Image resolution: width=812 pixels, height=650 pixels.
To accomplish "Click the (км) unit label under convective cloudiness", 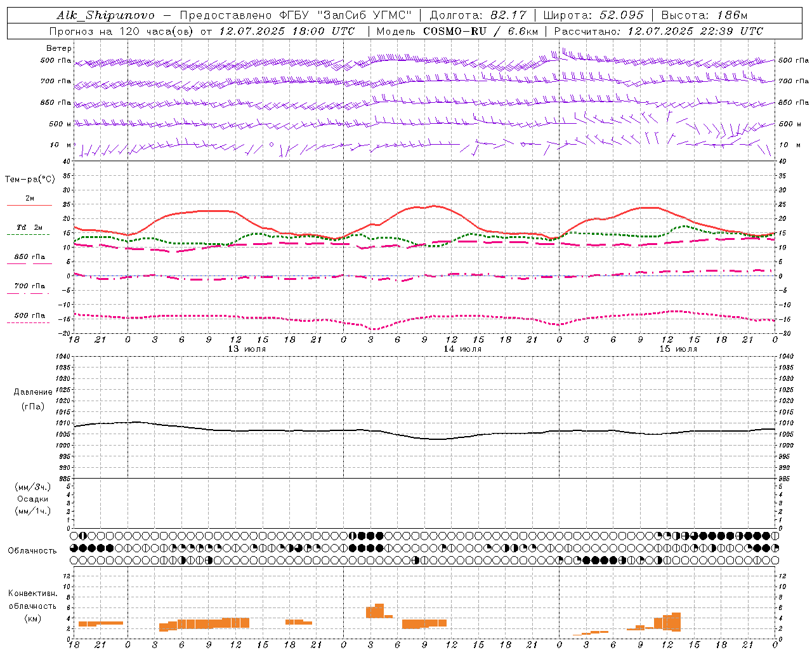I will (33, 618).
